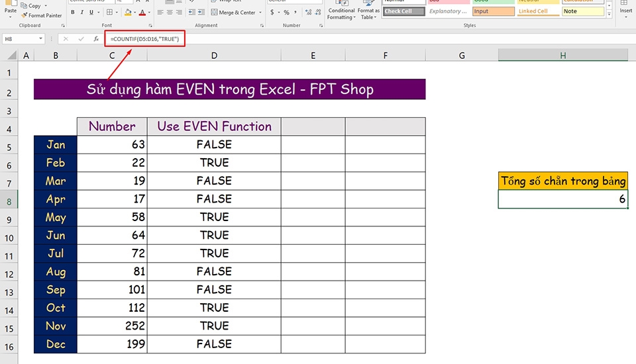Select the Tổng số chẵn trong bảng cell
The image size is (636, 364).
coord(563,181)
